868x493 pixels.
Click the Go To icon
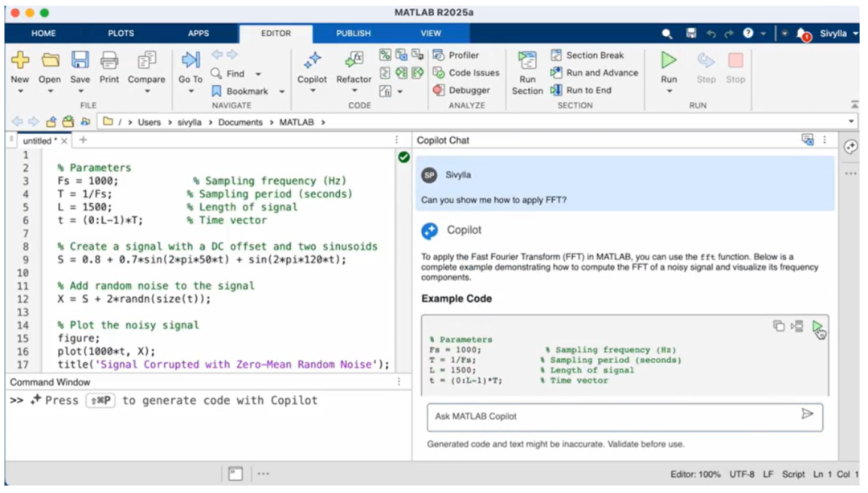point(190,60)
